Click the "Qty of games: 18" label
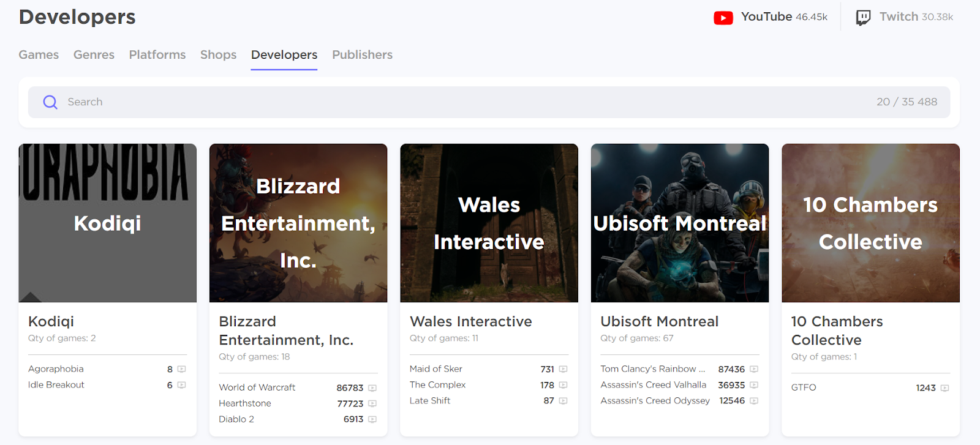 pyautogui.click(x=254, y=357)
